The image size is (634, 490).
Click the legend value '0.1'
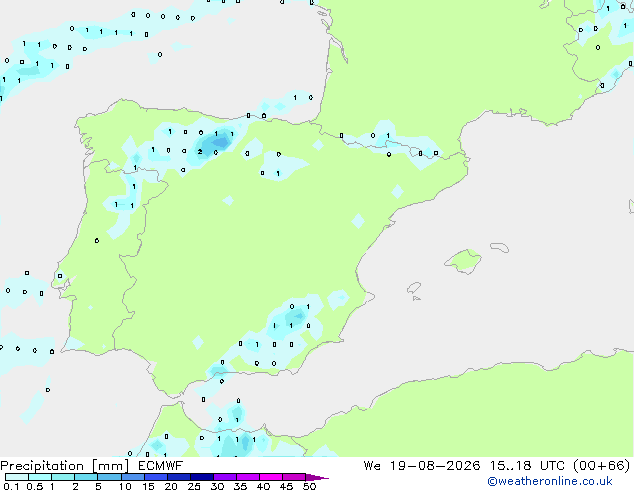(11, 486)
